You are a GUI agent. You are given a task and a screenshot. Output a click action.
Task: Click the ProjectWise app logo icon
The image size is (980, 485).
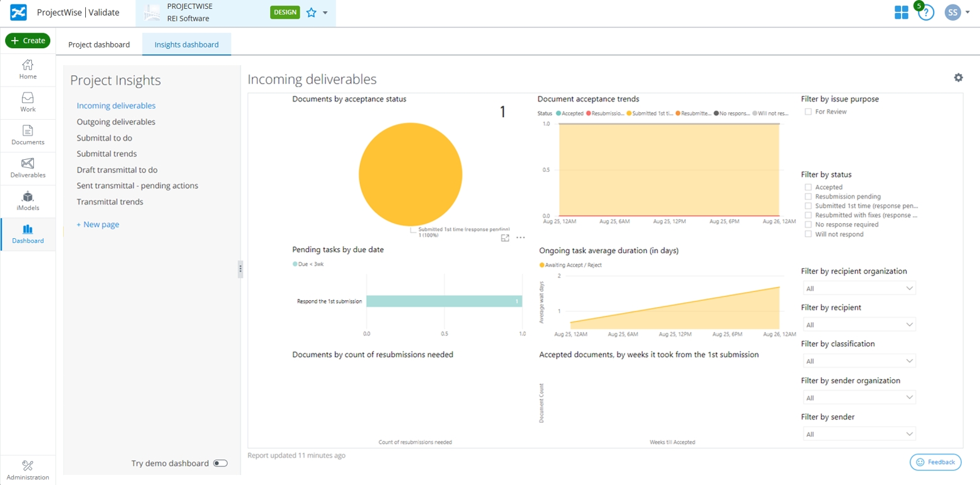pyautogui.click(x=18, y=12)
